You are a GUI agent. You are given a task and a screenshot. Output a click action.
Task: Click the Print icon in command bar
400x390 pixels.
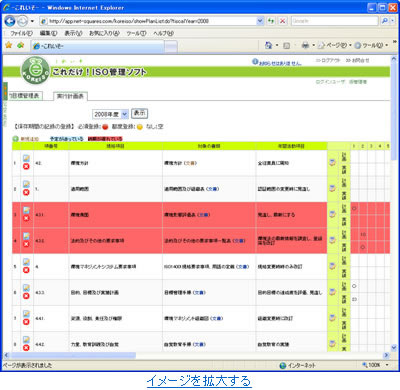click(x=305, y=45)
